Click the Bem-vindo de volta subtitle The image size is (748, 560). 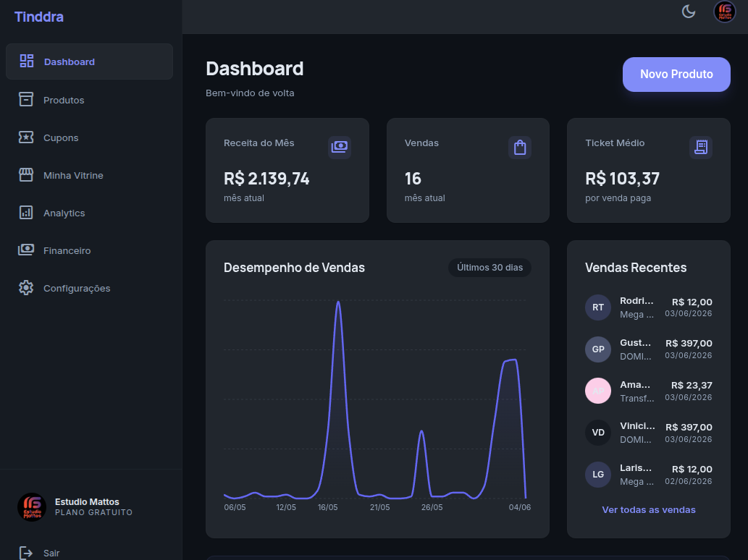point(250,93)
